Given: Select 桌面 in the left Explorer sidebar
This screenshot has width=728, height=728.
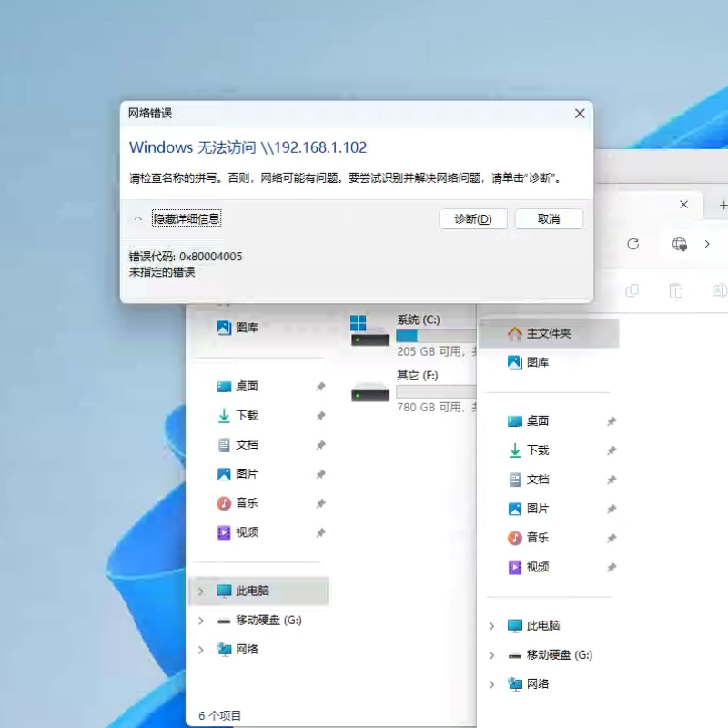Looking at the screenshot, I should click(x=238, y=386).
